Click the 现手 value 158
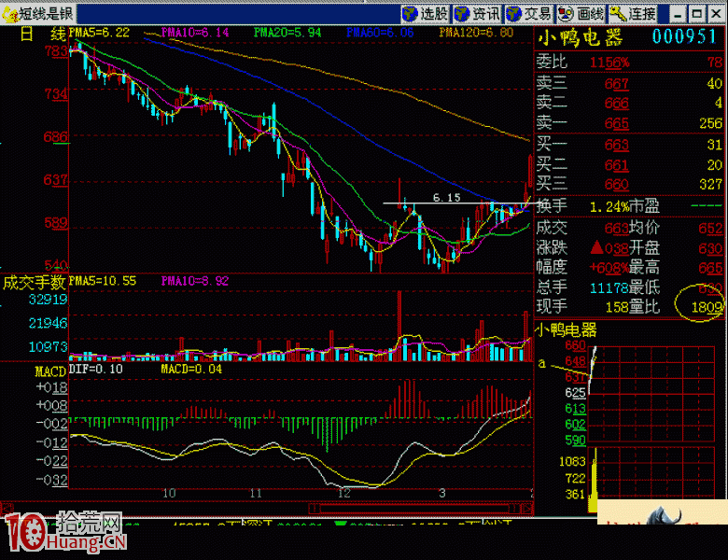 pos(617,307)
